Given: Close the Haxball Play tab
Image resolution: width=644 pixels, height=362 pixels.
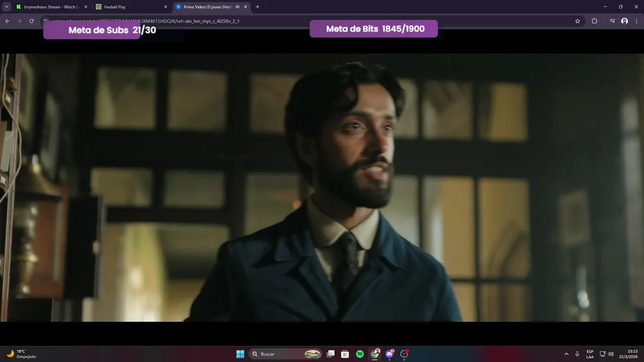Looking at the screenshot, I should (x=166, y=7).
